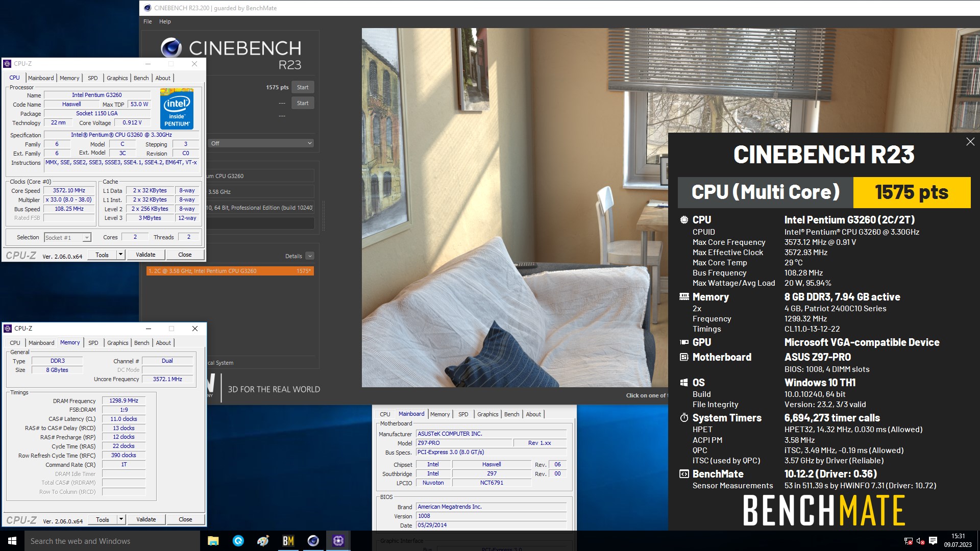Open the paint palette taskbar icon
Viewport: 980px width, 551px height.
click(x=263, y=541)
